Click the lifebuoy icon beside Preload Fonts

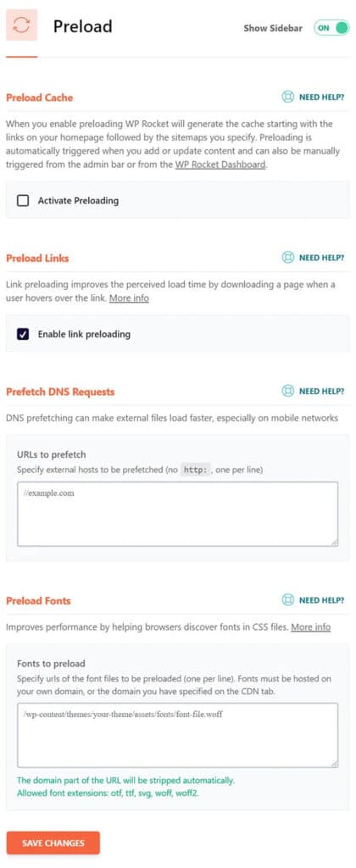click(x=287, y=600)
